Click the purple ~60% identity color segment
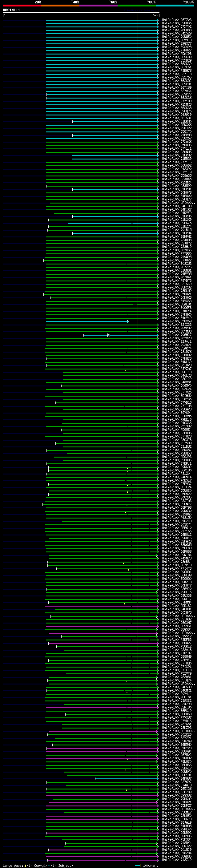Screen dimensions: 197x868 (x=99, y=6)
